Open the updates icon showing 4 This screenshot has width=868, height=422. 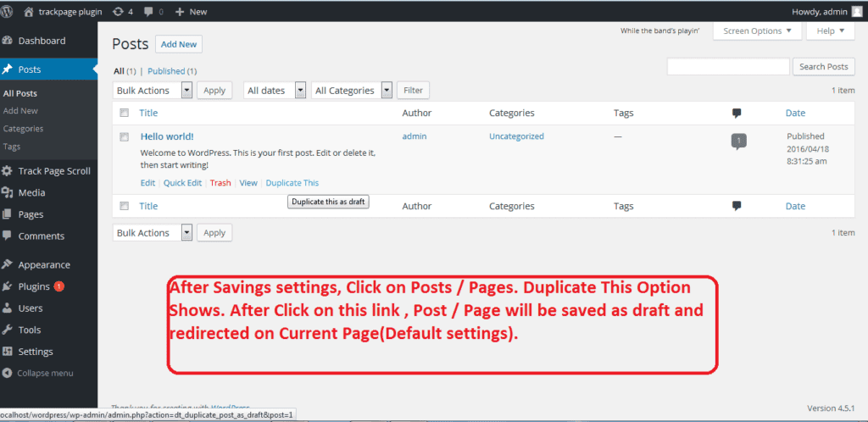(118, 12)
